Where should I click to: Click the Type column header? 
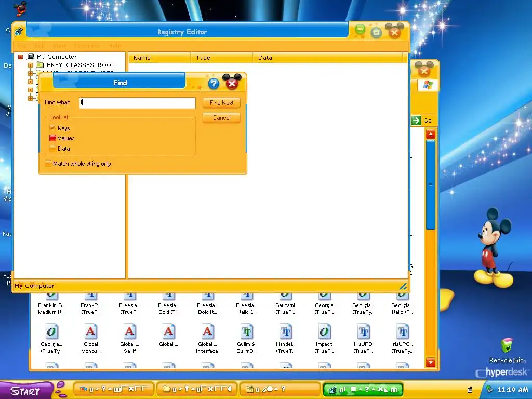(221, 58)
